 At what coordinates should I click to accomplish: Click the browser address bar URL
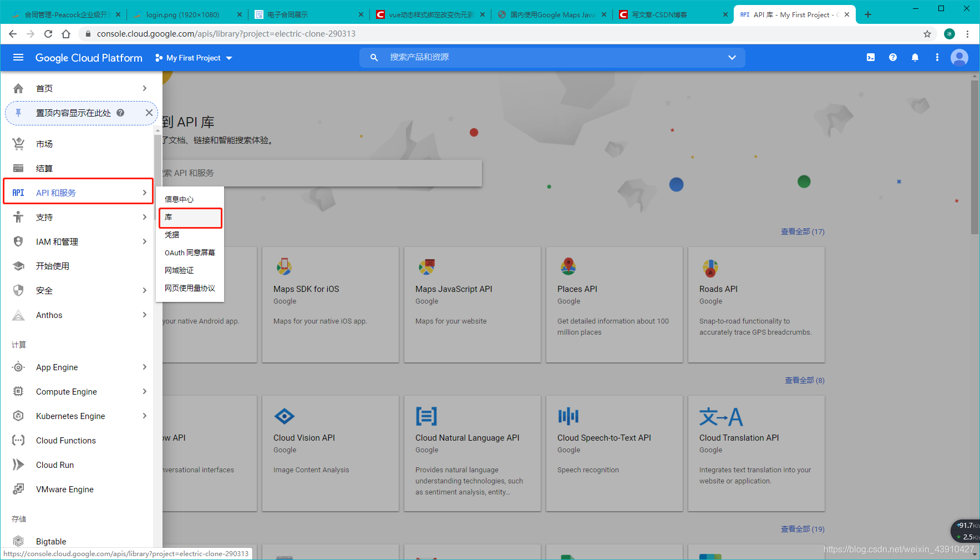pos(226,34)
